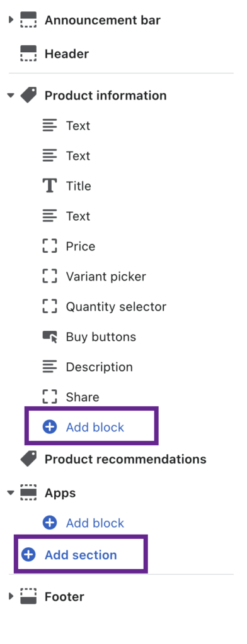Click the Apps section icon
This screenshot has width=247, height=644.
tap(28, 493)
